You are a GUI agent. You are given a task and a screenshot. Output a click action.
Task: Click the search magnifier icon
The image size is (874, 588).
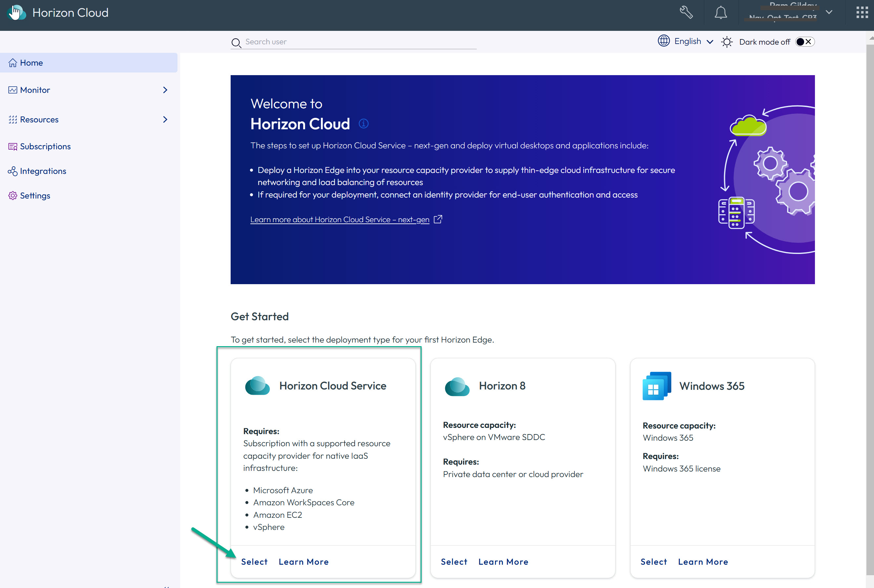coord(236,43)
